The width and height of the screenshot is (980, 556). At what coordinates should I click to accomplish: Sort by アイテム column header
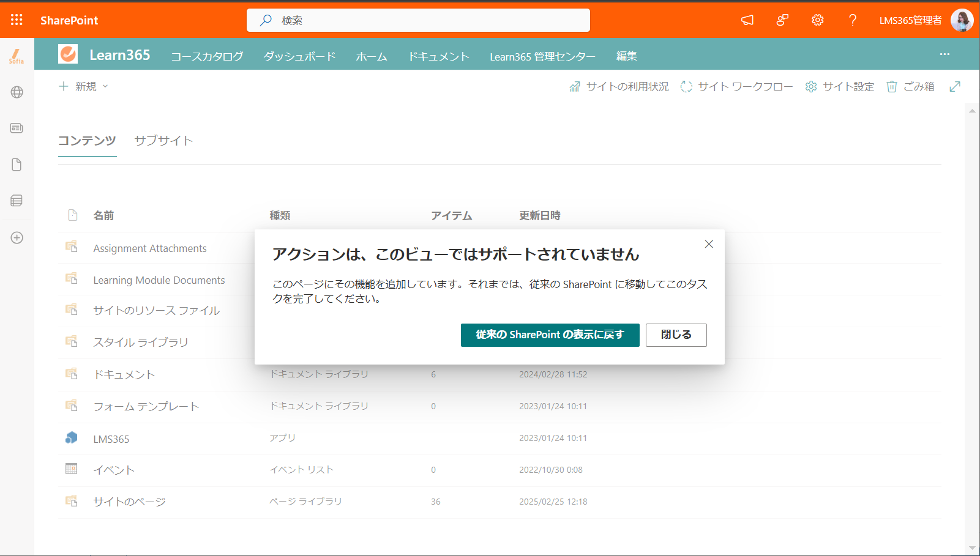[x=451, y=215]
